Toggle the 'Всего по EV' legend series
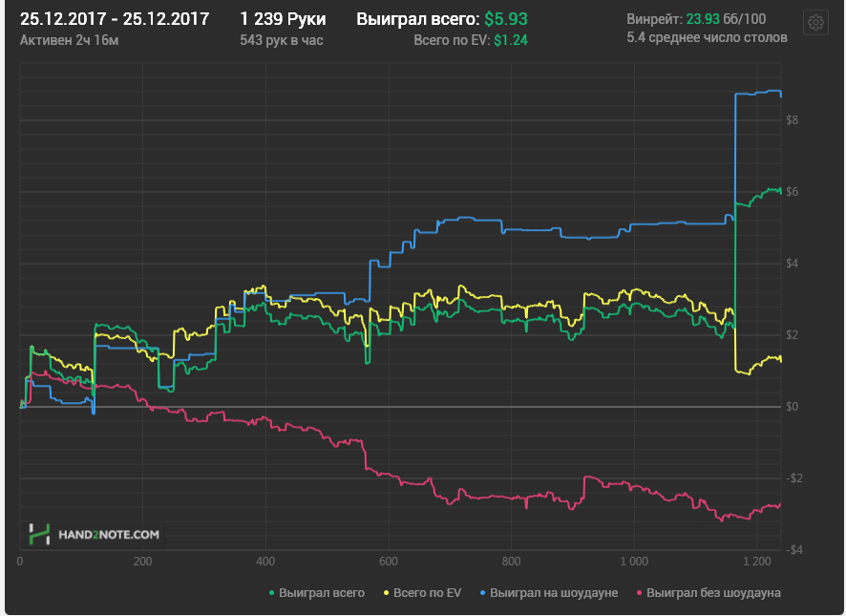This screenshot has height=616, width=846. (x=422, y=593)
